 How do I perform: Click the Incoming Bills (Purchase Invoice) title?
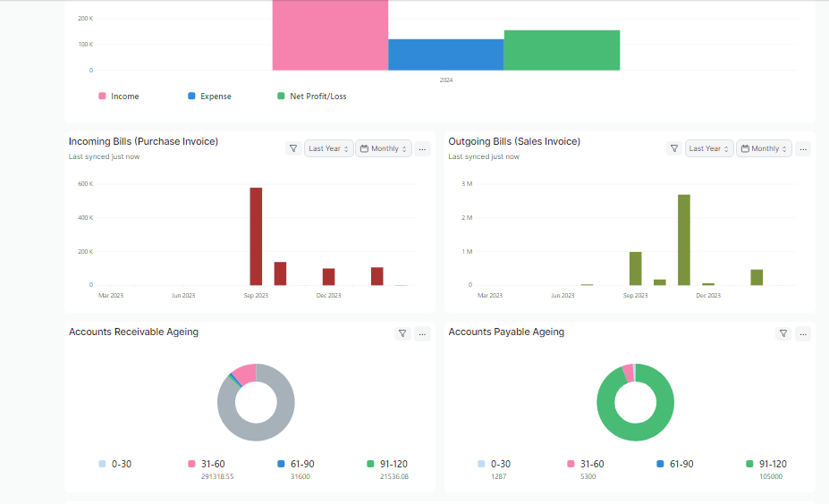[x=143, y=141]
